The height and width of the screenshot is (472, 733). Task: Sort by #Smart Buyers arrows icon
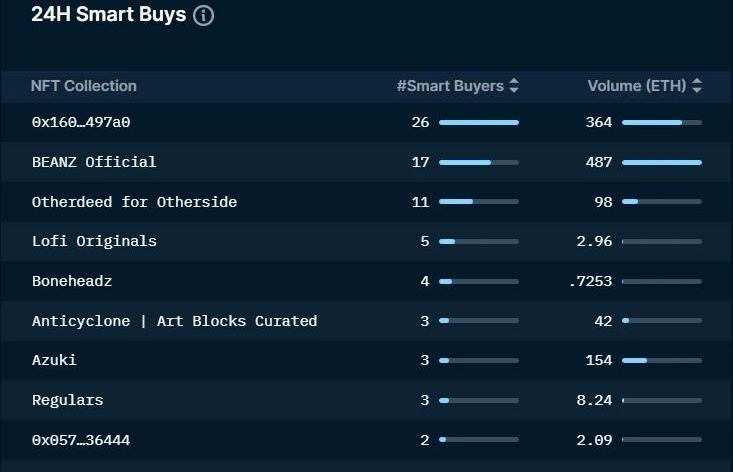coord(514,86)
